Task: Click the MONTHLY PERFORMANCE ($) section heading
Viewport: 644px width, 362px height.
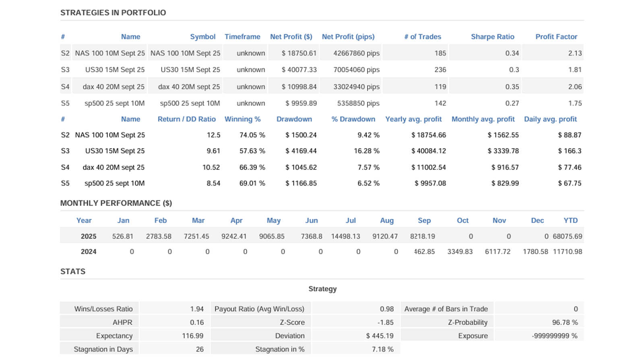Action: (x=116, y=203)
